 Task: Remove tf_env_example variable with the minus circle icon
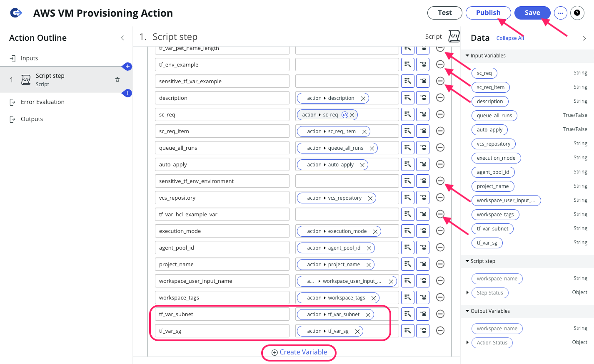440,64
